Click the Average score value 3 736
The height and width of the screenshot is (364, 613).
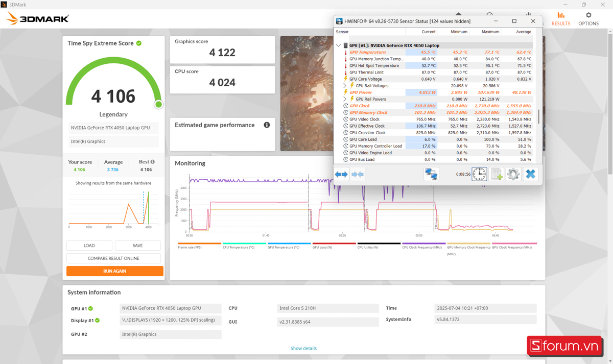[113, 169]
